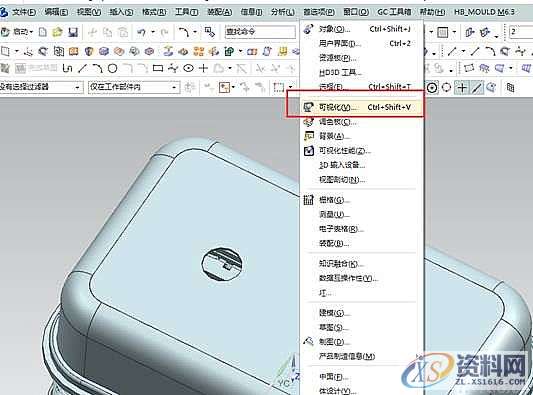Choose 产品制造信息(M) in Preferences menu

[x=361, y=356]
